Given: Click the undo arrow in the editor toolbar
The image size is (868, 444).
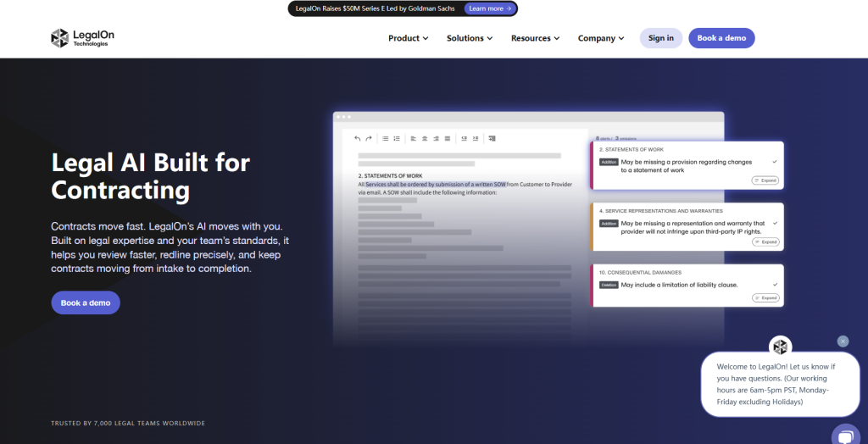Looking at the screenshot, I should 358,138.
